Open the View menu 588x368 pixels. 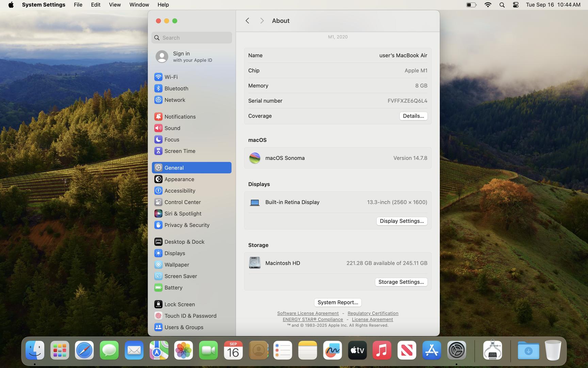click(x=115, y=5)
